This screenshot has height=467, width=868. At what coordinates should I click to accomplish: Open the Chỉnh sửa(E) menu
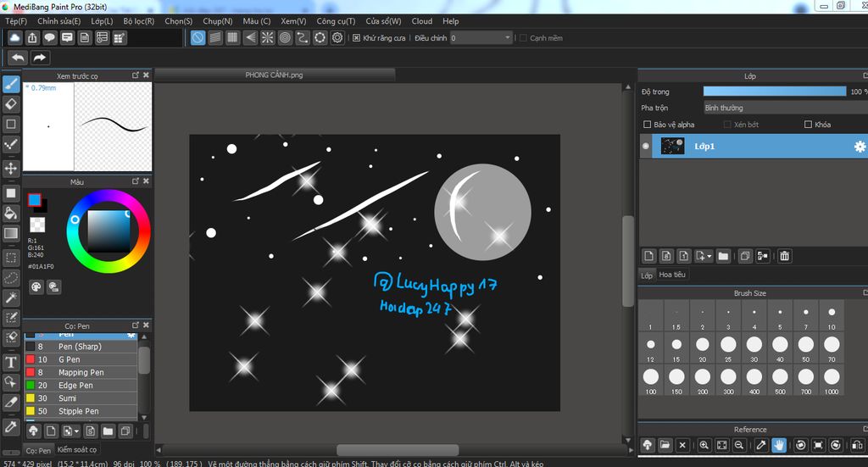pos(58,21)
